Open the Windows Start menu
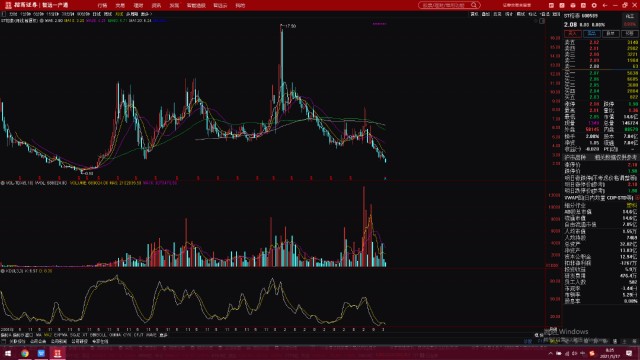 pos(8,353)
